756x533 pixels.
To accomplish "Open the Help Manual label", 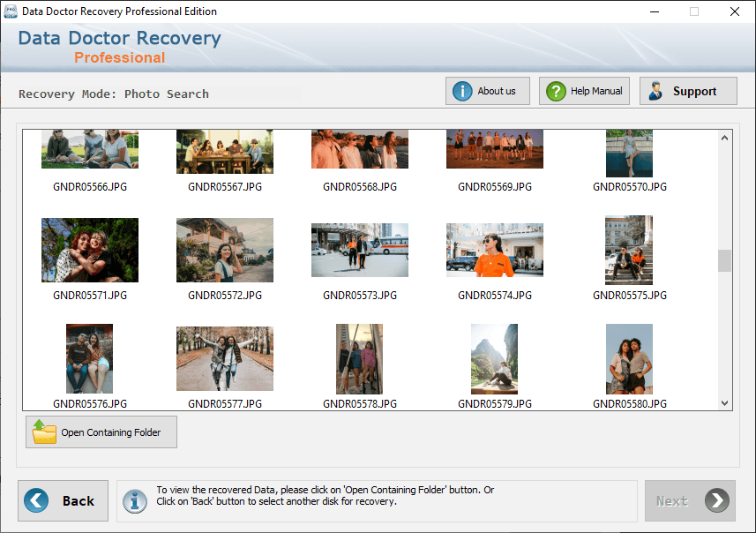I will [596, 91].
